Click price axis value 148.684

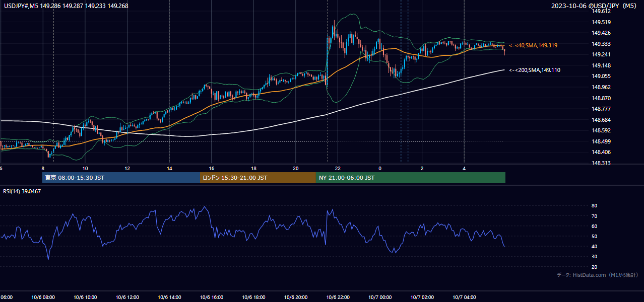[602, 120]
